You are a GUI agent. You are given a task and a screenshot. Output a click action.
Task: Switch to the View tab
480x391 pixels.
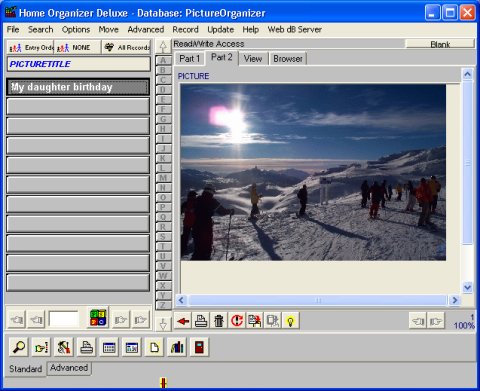(253, 59)
